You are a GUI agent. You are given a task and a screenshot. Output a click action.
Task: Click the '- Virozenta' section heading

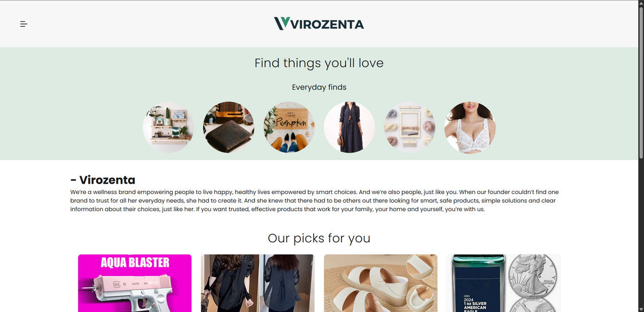(103, 180)
